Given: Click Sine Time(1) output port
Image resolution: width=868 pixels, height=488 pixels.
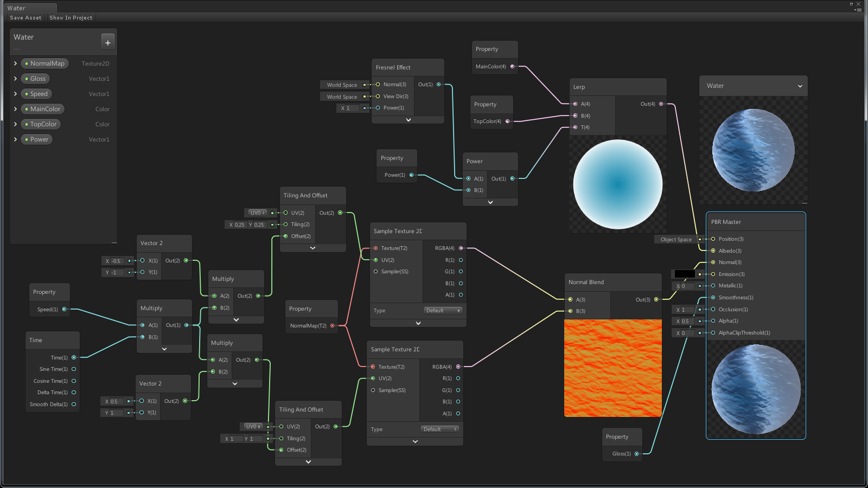Looking at the screenshot, I should [x=74, y=369].
